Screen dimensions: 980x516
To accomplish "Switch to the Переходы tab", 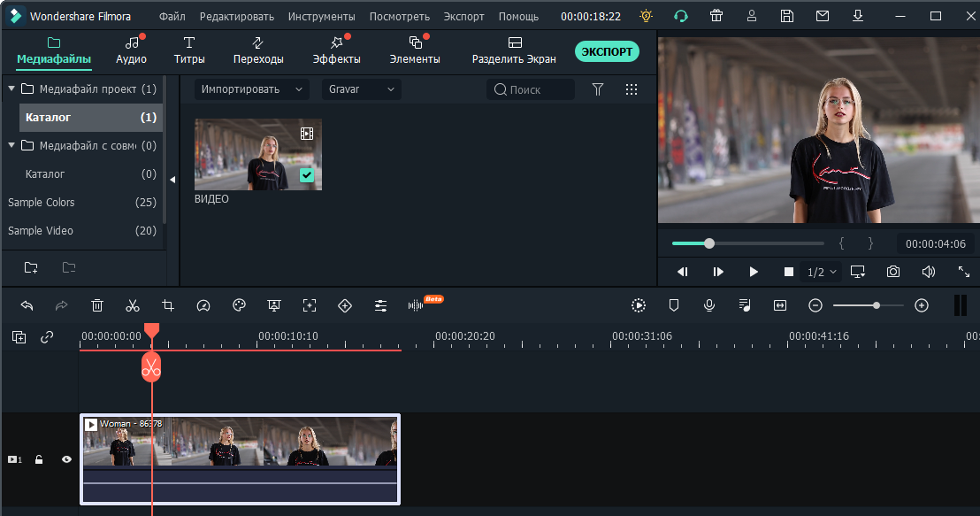I will 258,50.
